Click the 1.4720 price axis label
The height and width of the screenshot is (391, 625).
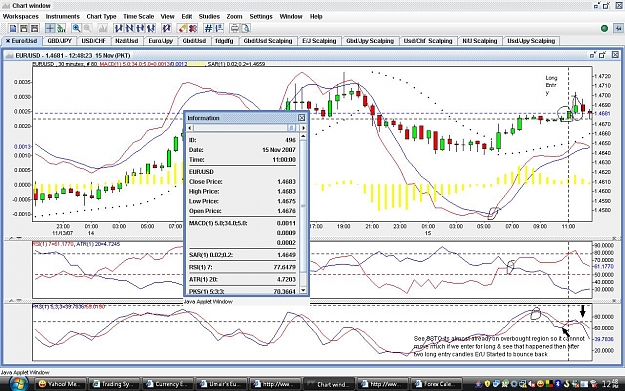[602, 76]
